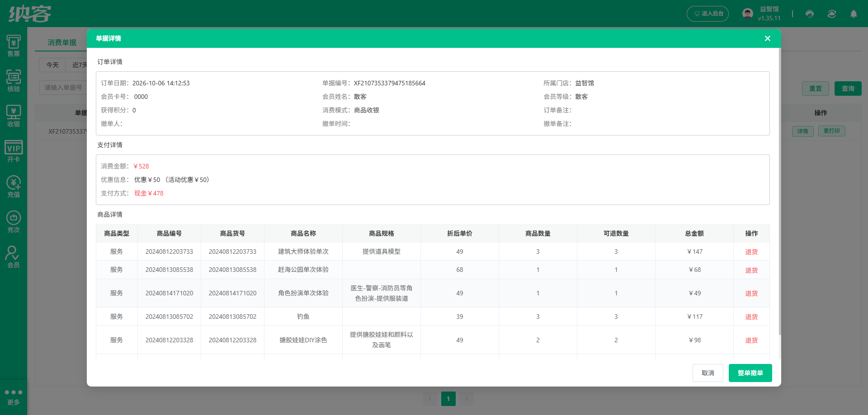Screen dimensions: 868x415
Task: Open the 会员 member icon in sidebar
Action: (14, 257)
